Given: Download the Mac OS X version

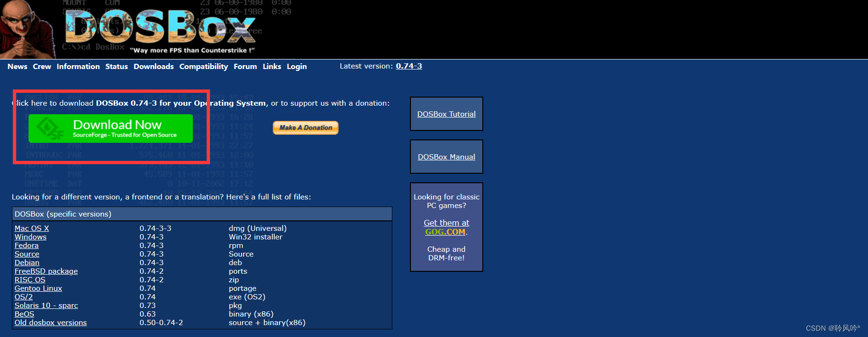Looking at the screenshot, I should point(32,228).
